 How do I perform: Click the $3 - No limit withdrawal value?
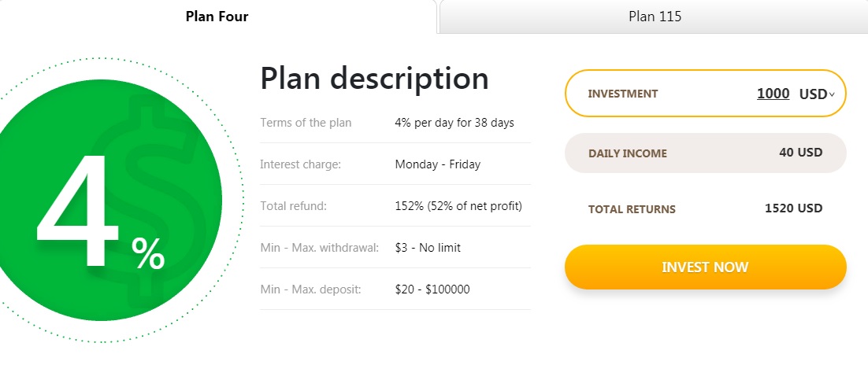coord(428,248)
